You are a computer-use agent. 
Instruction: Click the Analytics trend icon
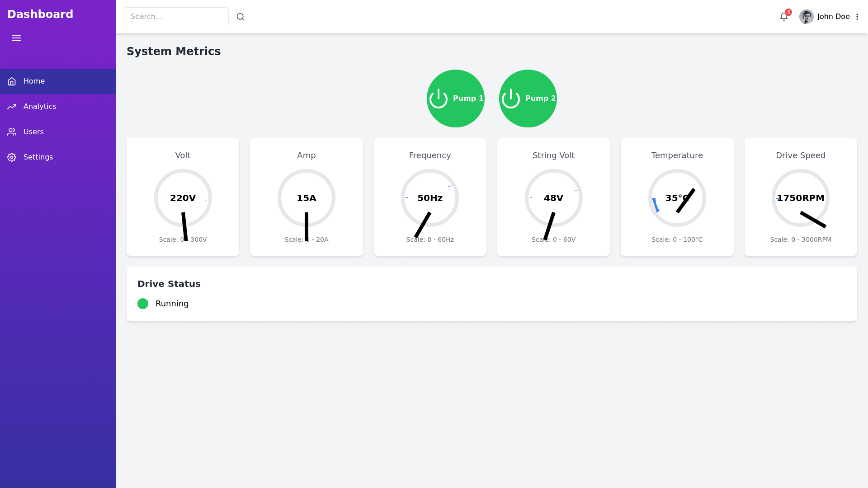[x=12, y=107]
